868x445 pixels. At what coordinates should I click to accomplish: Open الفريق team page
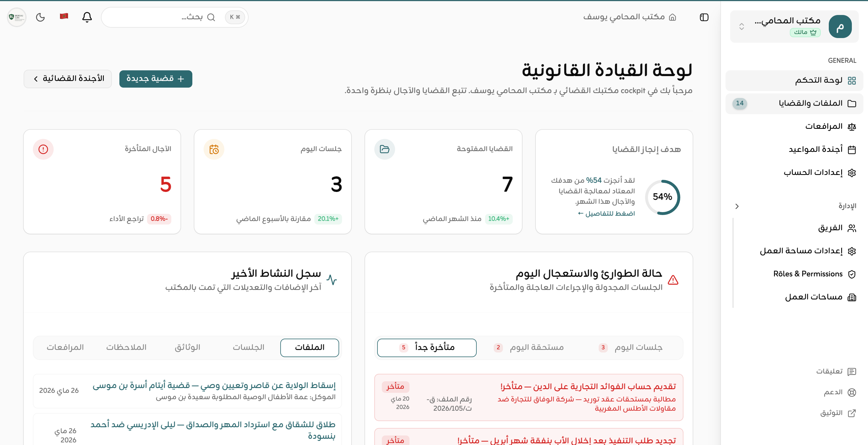(799, 228)
